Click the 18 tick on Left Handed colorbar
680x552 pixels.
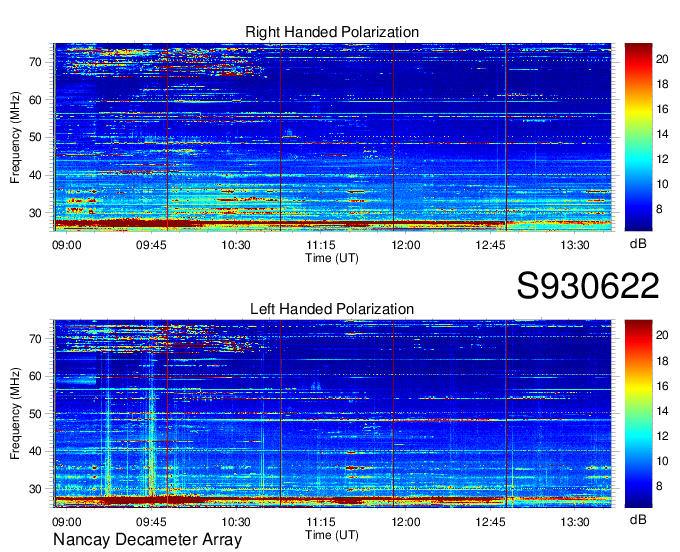[x=662, y=361]
